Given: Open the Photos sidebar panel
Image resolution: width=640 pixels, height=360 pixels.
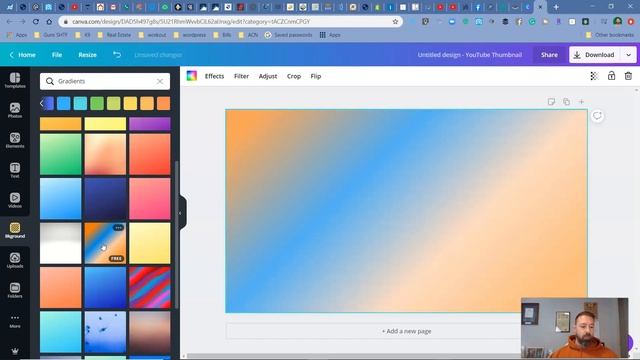Looking at the screenshot, I should coord(15,110).
